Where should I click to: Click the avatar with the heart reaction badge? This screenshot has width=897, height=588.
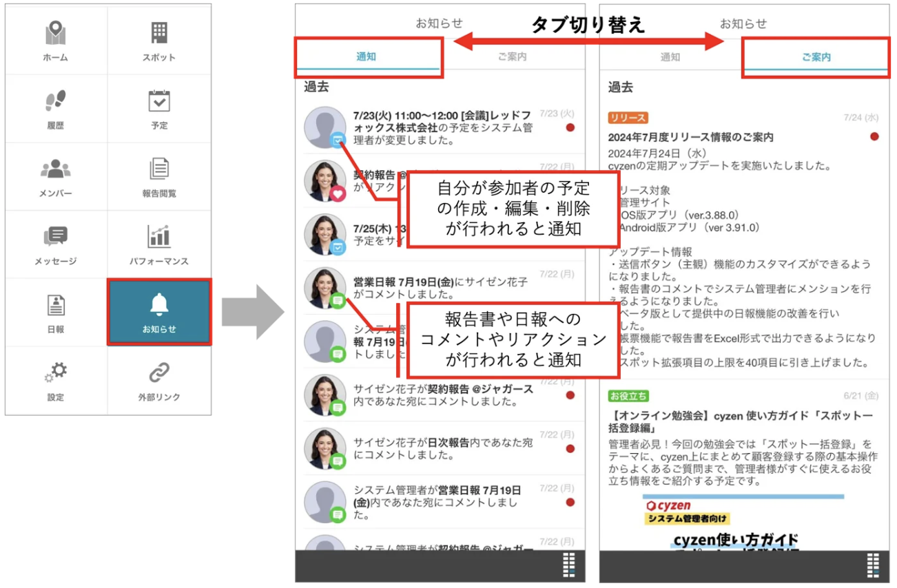coord(324,181)
